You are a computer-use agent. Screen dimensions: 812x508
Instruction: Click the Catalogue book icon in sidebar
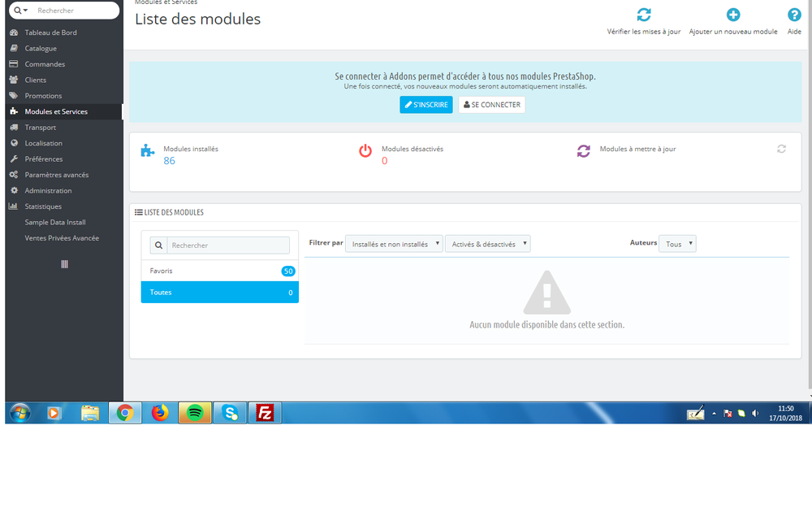point(14,48)
